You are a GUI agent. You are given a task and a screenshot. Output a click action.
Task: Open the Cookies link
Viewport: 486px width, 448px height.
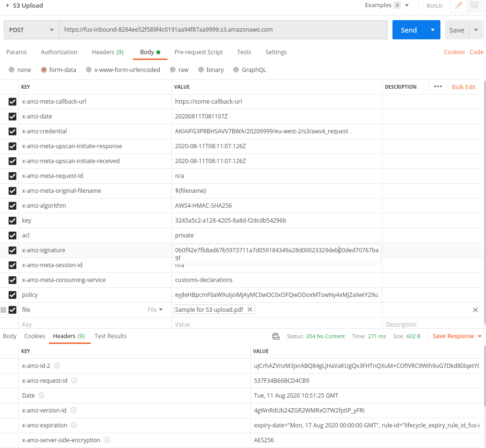tap(454, 52)
